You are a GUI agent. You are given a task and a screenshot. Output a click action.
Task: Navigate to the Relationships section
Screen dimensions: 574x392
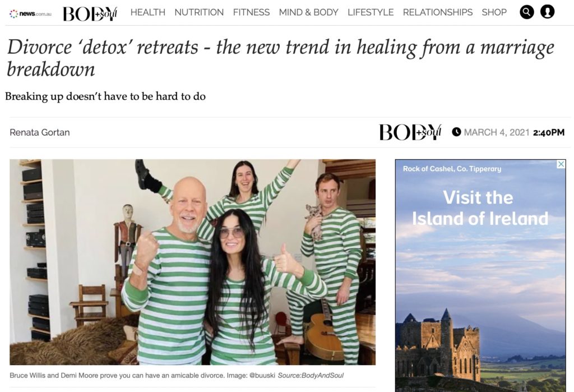pos(438,12)
